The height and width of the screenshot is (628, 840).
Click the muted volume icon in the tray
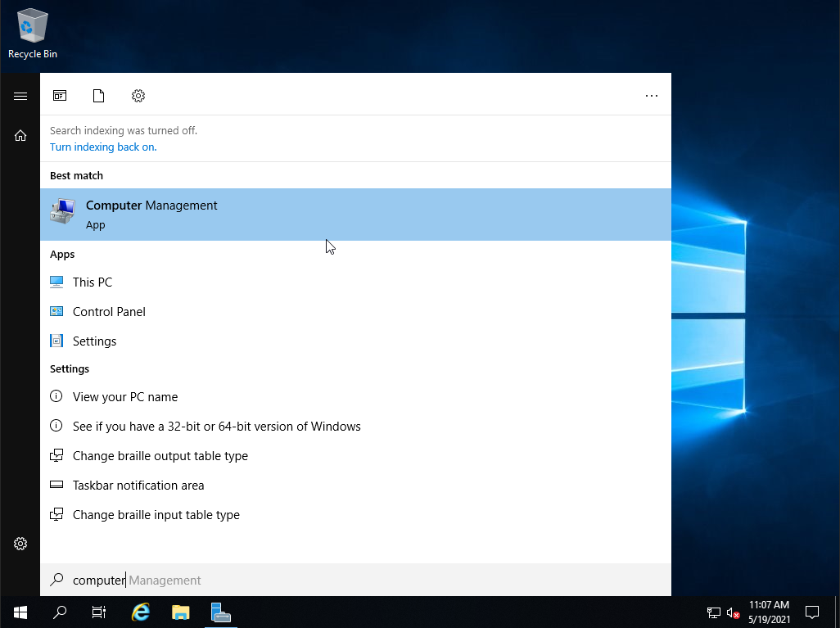coord(733,612)
